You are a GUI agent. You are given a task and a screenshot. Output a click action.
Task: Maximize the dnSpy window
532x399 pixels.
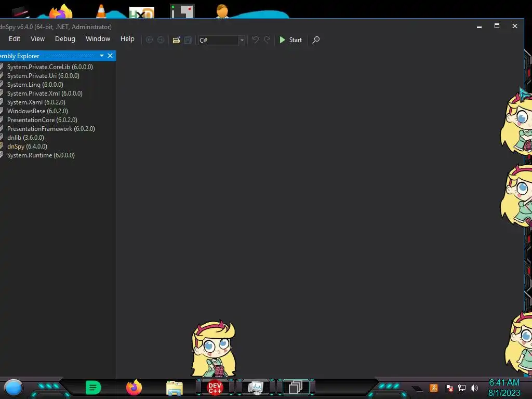pyautogui.click(x=497, y=26)
